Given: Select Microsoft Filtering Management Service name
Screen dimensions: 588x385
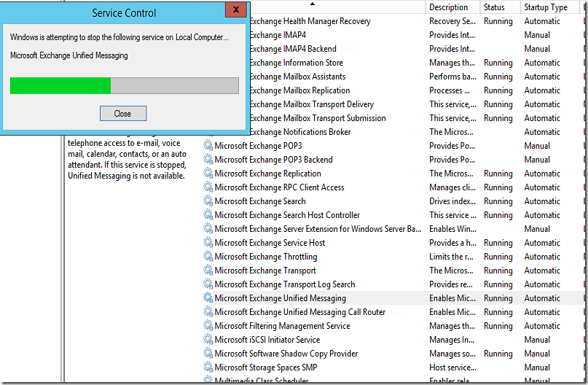Looking at the screenshot, I should coord(283,326).
